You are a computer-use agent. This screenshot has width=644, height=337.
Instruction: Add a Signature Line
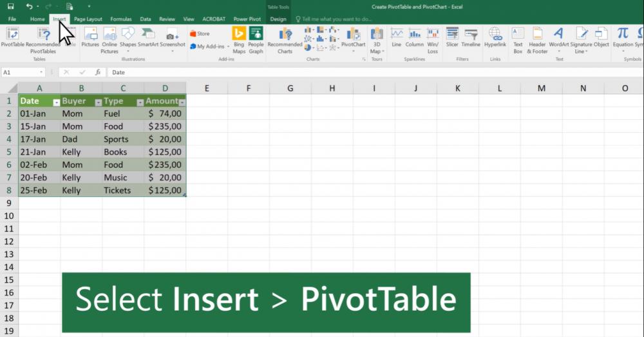click(x=581, y=41)
